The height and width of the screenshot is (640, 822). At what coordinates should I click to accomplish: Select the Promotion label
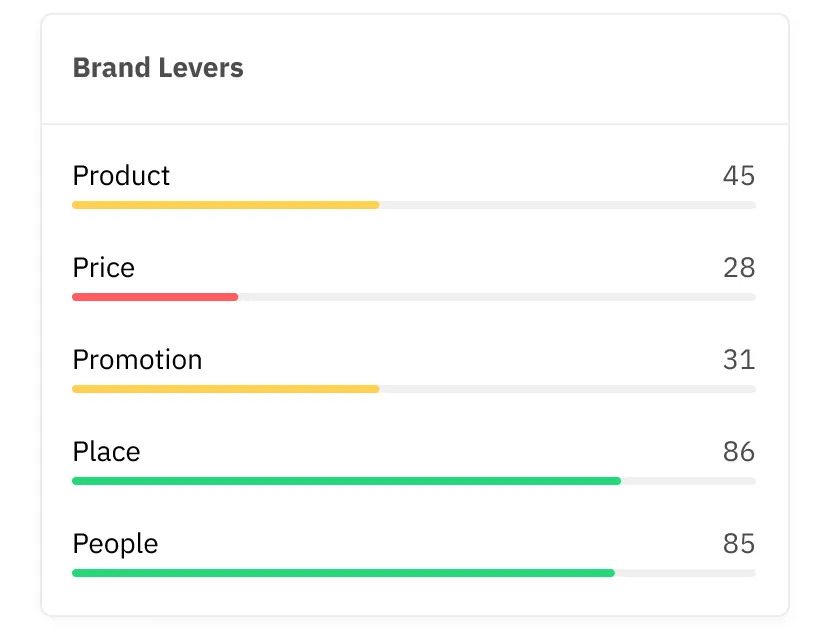point(137,360)
